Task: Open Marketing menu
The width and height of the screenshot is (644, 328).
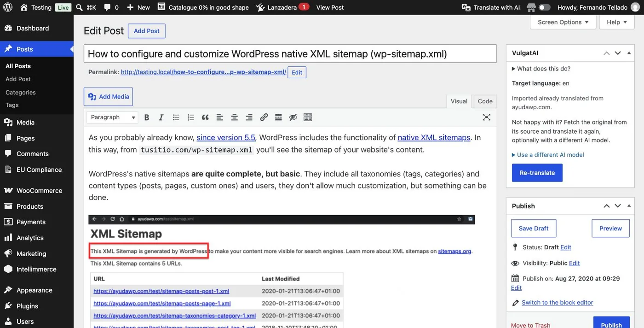Action: [x=37, y=253]
